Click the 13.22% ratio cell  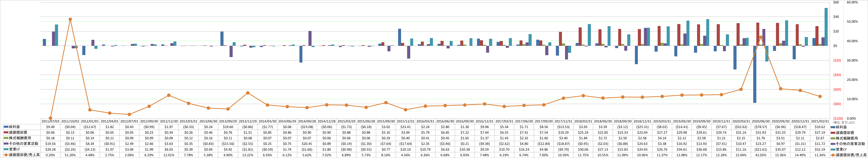(248, 155)
